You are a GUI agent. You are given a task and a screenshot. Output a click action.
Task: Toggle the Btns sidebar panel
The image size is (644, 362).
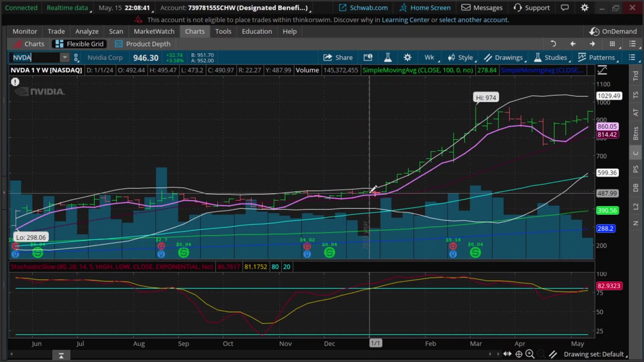[x=636, y=133]
